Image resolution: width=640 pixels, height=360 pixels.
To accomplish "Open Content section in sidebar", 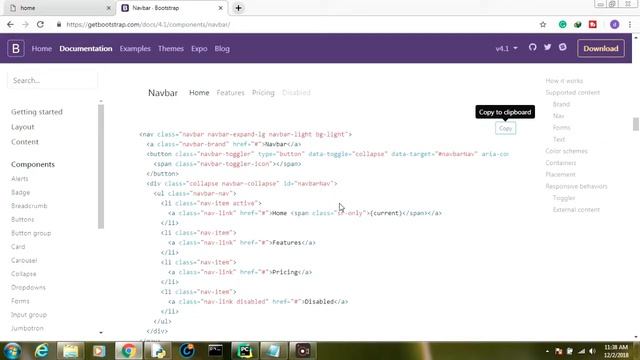I will pyautogui.click(x=25, y=142).
